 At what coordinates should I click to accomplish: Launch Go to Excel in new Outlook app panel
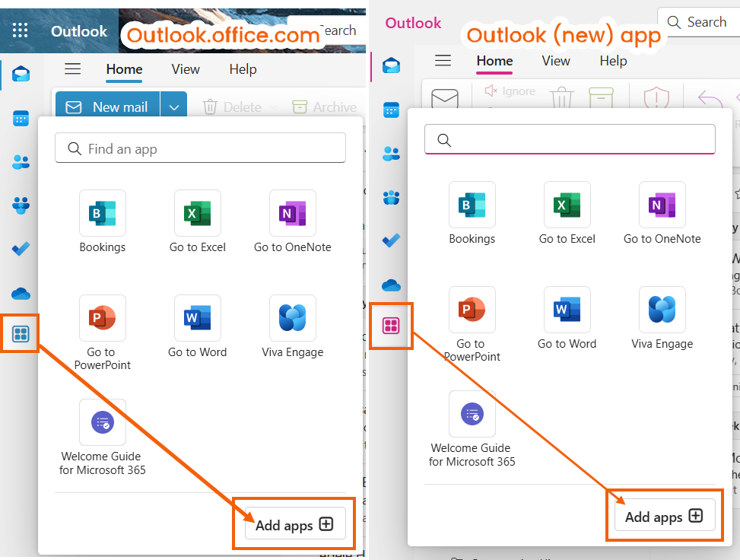point(567,213)
